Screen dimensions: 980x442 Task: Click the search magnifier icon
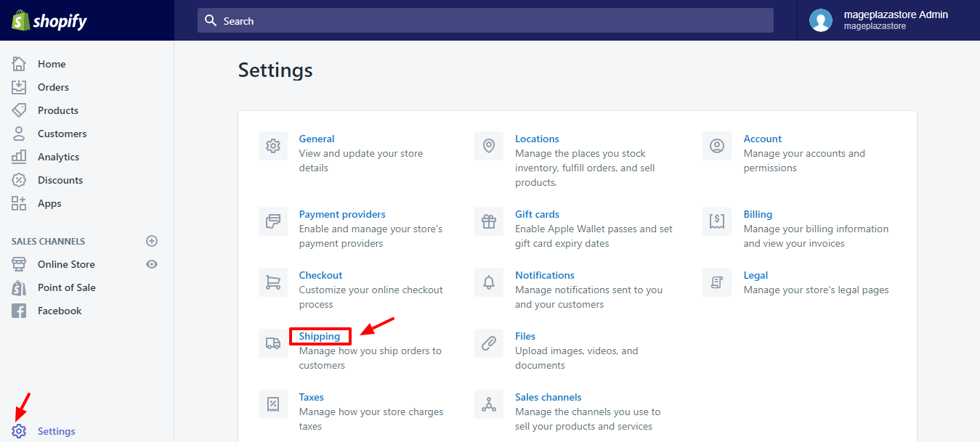(x=211, y=20)
